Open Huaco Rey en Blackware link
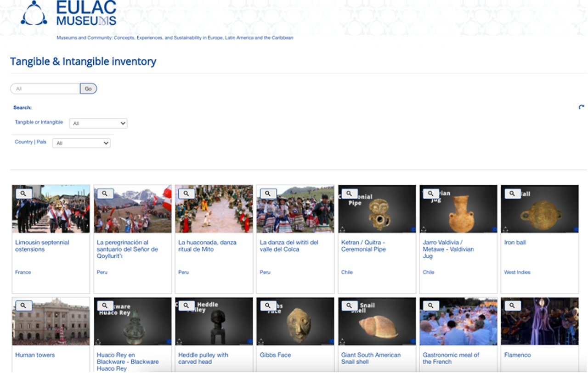The image size is (588, 373). coord(128,362)
